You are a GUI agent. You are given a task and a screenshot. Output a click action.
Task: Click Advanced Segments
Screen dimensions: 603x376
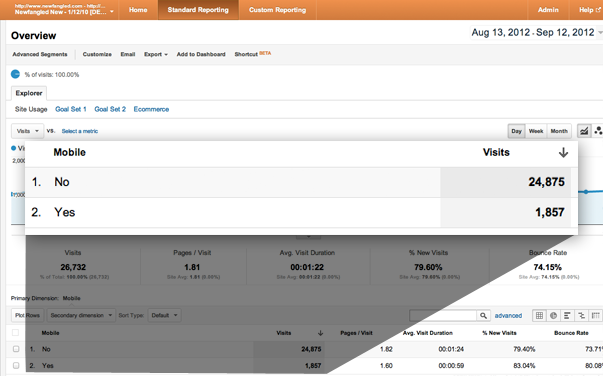coord(40,54)
